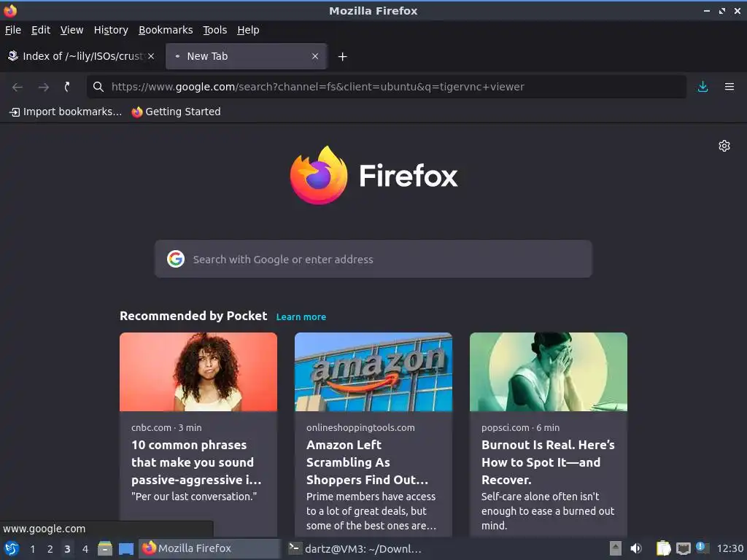Click the magnifier icon in the address bar
The height and width of the screenshot is (560, 747).
(x=98, y=87)
